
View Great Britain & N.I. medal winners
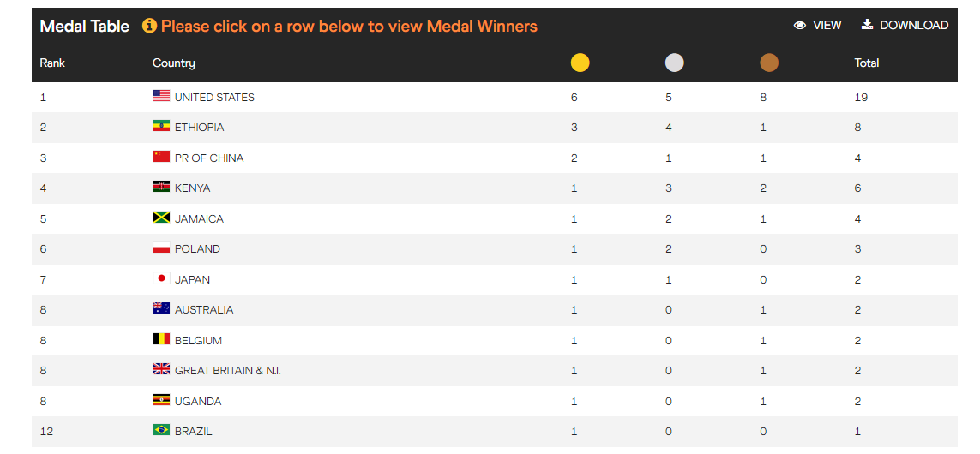pyautogui.click(x=227, y=371)
